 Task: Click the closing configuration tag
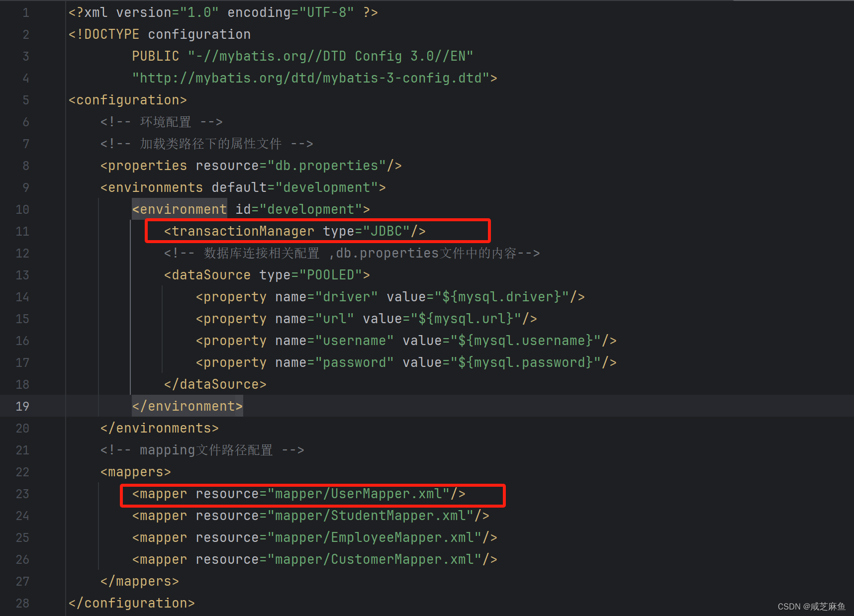(x=132, y=603)
